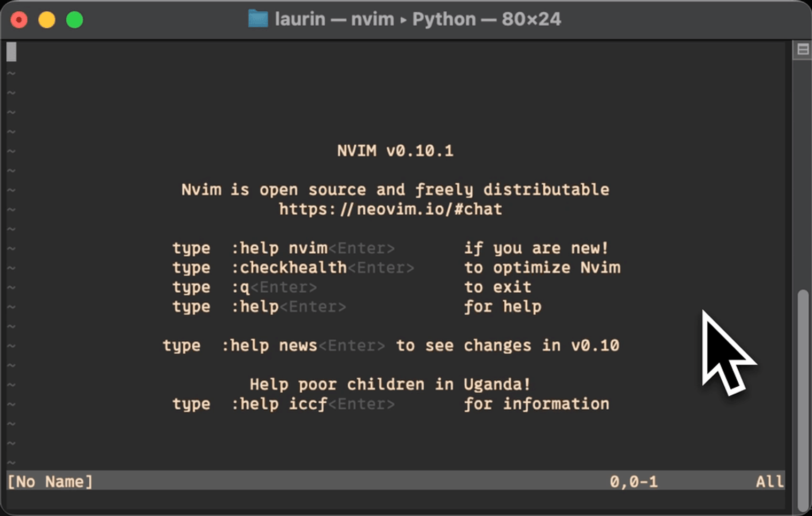This screenshot has width=812, height=516.
Task: Click the 'NVIM v0.10.1' version text
Action: point(395,151)
